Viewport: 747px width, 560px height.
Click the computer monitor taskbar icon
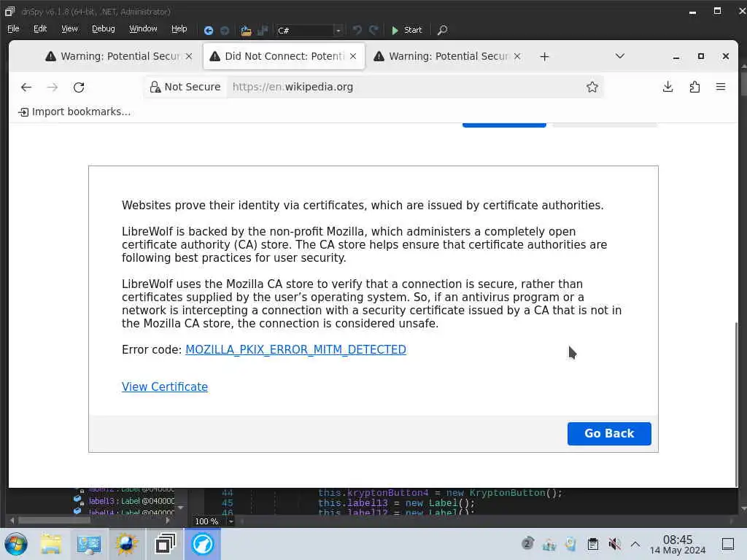[x=88, y=544]
